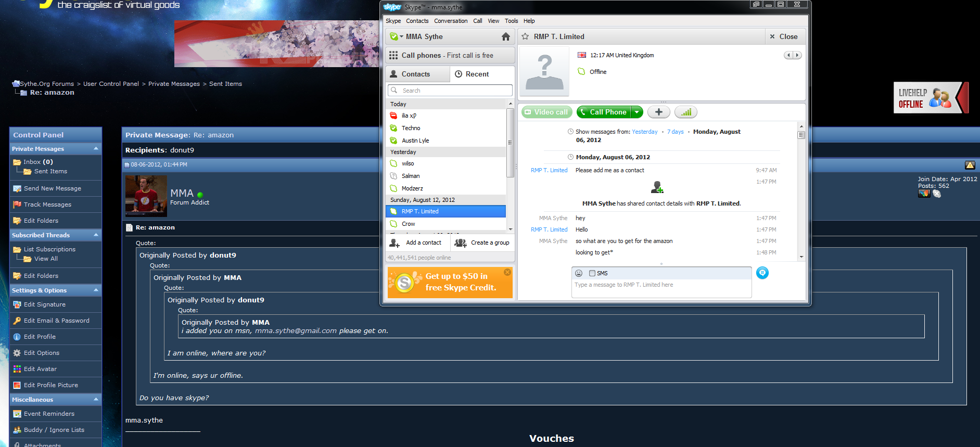
Task: Click the emoticon smiley icon in message box
Action: click(x=579, y=273)
